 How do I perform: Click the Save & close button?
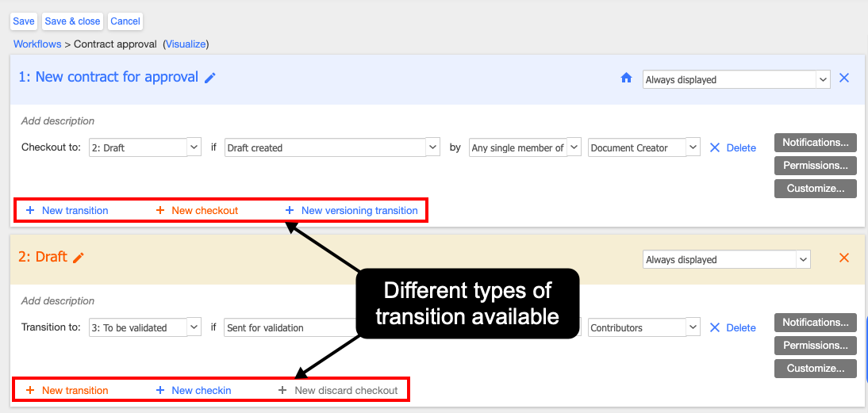point(72,21)
